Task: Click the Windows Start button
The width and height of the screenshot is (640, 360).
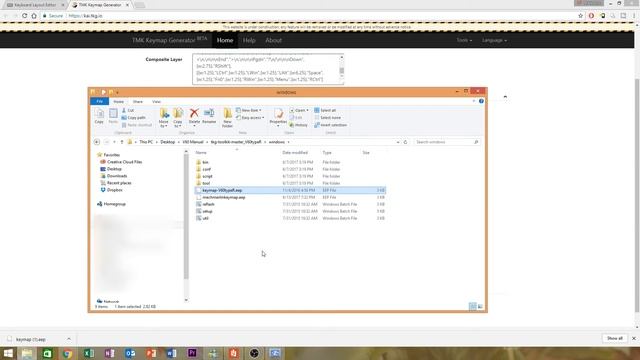Action: pyautogui.click(x=8, y=353)
